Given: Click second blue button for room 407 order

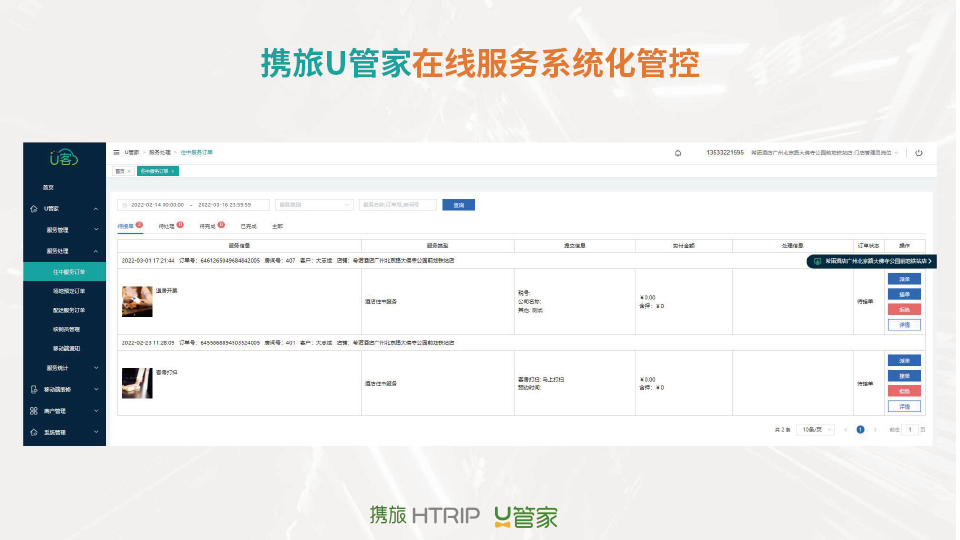Looking at the screenshot, I should coord(904,294).
